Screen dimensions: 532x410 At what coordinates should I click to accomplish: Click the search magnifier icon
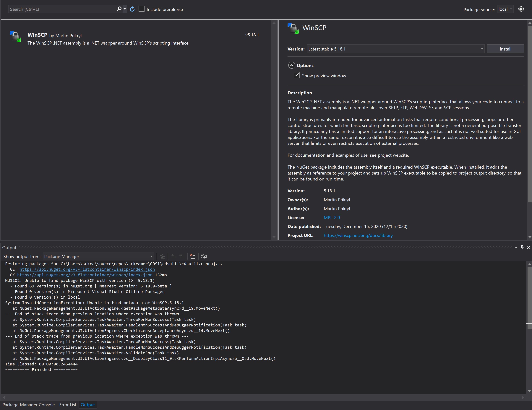(x=119, y=9)
